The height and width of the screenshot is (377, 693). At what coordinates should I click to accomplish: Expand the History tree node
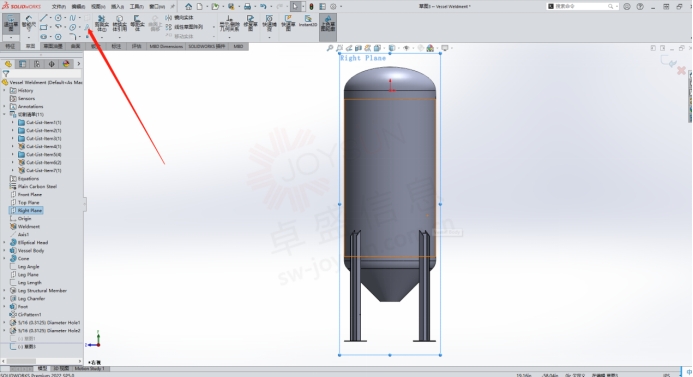pos(4,90)
